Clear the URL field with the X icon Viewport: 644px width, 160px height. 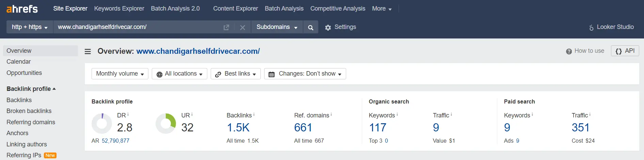pyautogui.click(x=242, y=27)
